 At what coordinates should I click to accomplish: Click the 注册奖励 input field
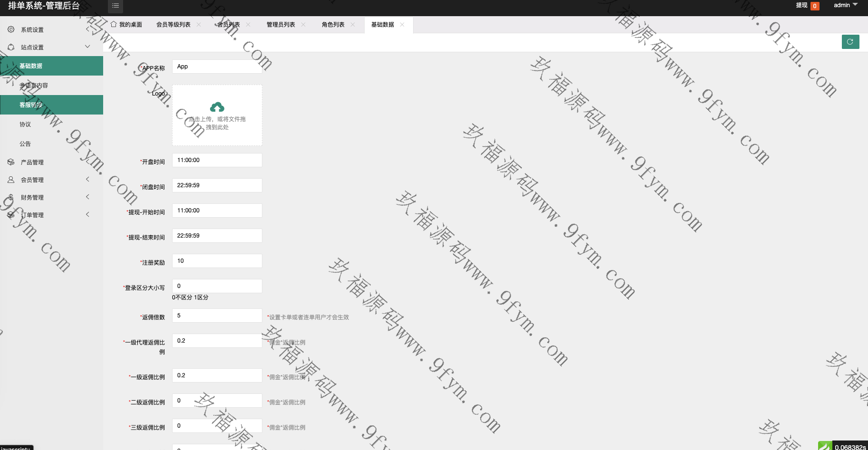click(217, 261)
